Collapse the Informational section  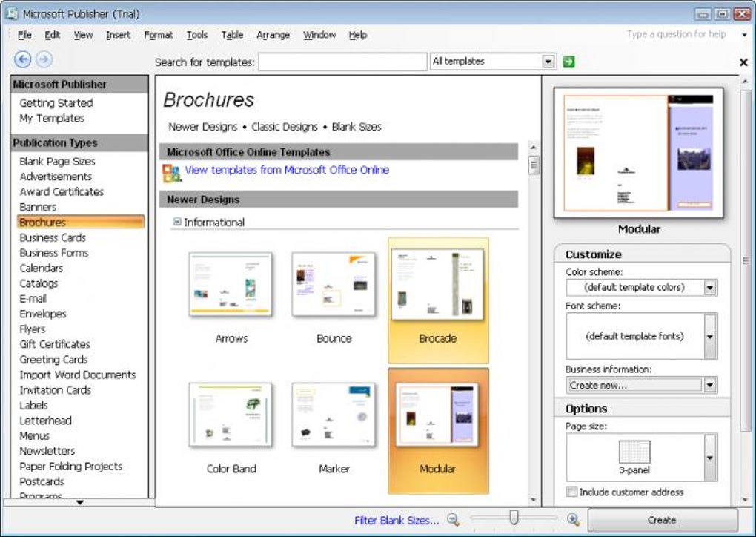pos(177,222)
